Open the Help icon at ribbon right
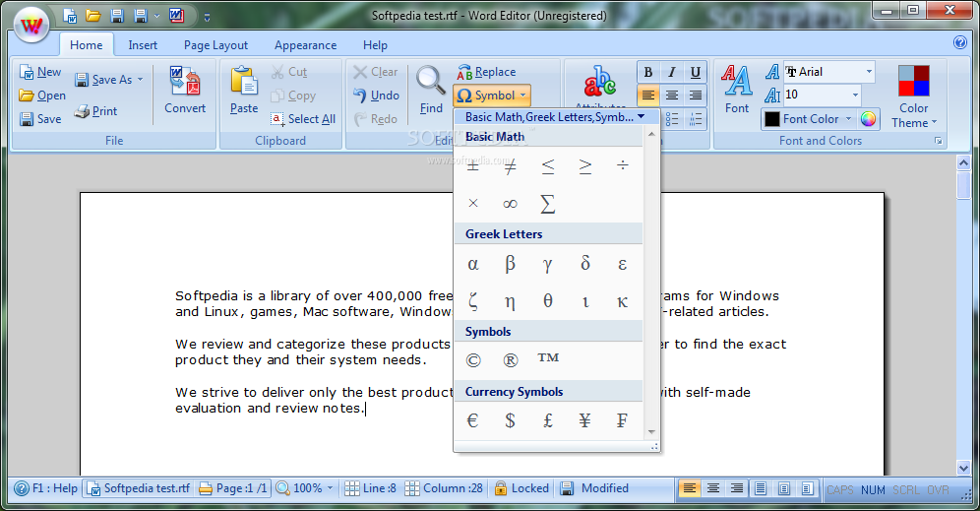 coord(960,42)
